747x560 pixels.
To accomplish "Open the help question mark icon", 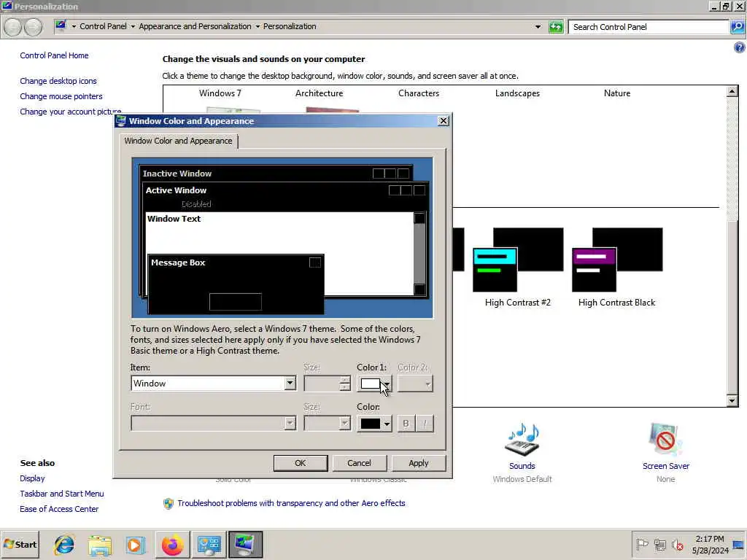I will [739, 47].
